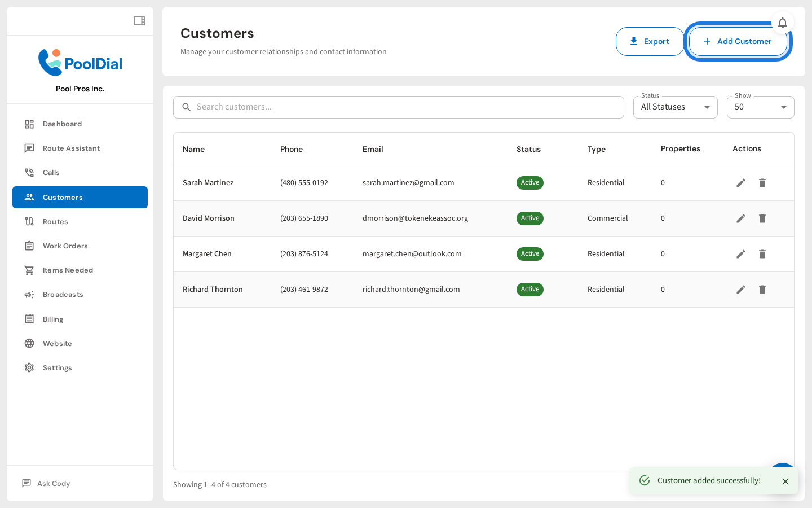812x508 pixels.
Task: Click the Add Customer button
Action: point(738,42)
